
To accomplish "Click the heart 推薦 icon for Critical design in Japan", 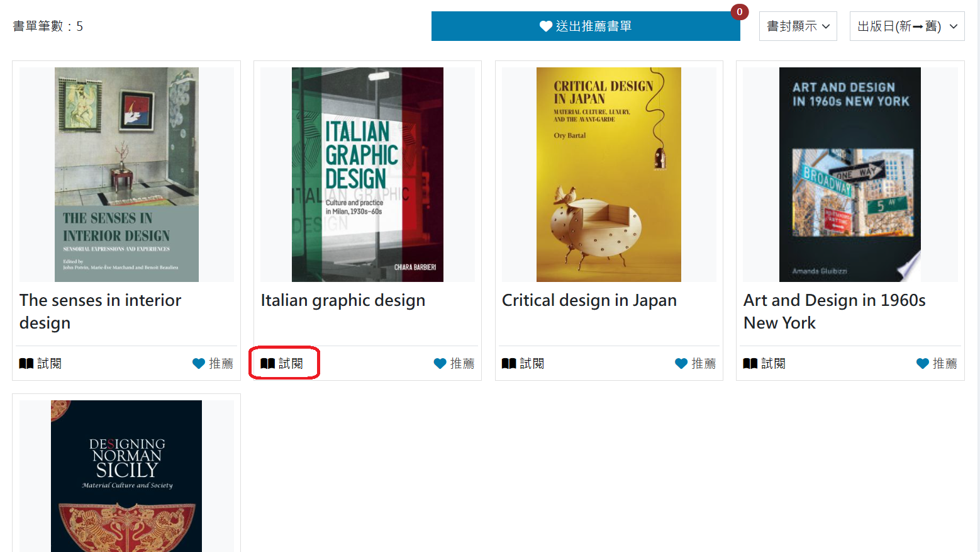I will coord(681,364).
